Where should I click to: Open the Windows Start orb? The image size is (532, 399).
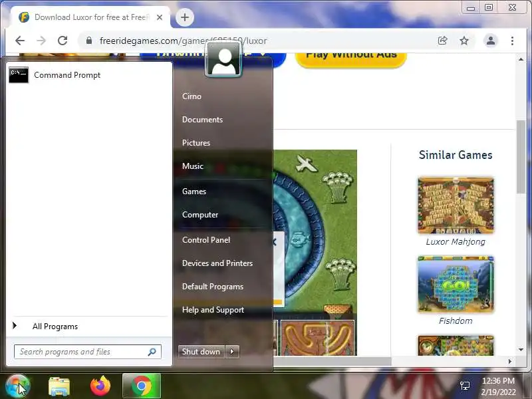[x=18, y=386]
